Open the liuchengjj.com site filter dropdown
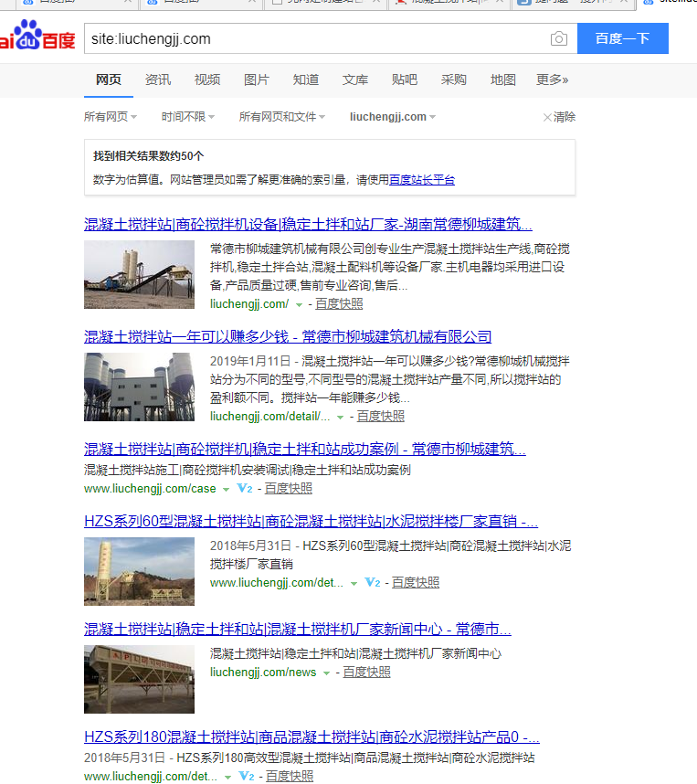This screenshot has width=697, height=784. coord(393,117)
